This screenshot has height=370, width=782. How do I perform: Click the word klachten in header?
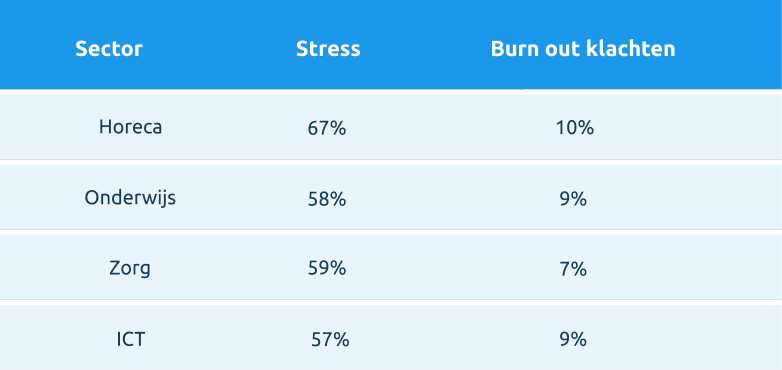point(631,49)
